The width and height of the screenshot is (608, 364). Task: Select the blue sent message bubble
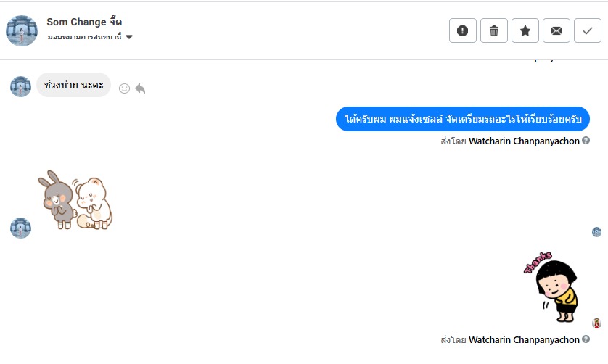(463, 119)
